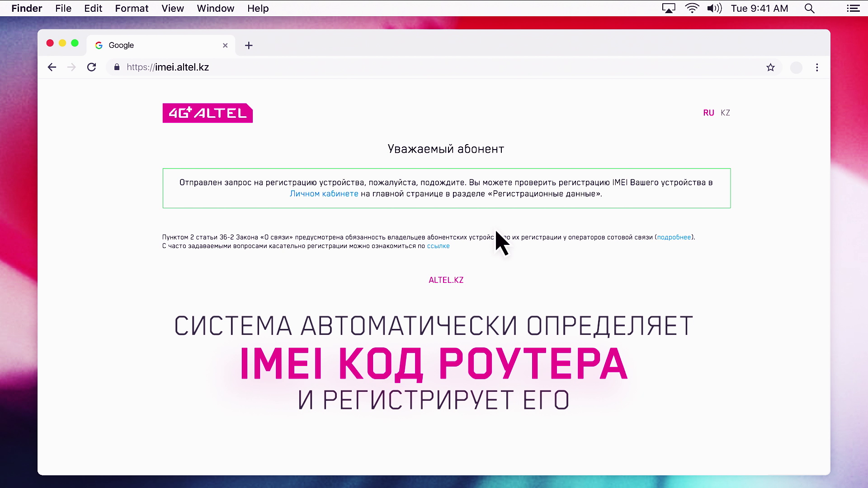This screenshot has height=488, width=868.
Task: Open the volume control icon
Action: pos(714,9)
